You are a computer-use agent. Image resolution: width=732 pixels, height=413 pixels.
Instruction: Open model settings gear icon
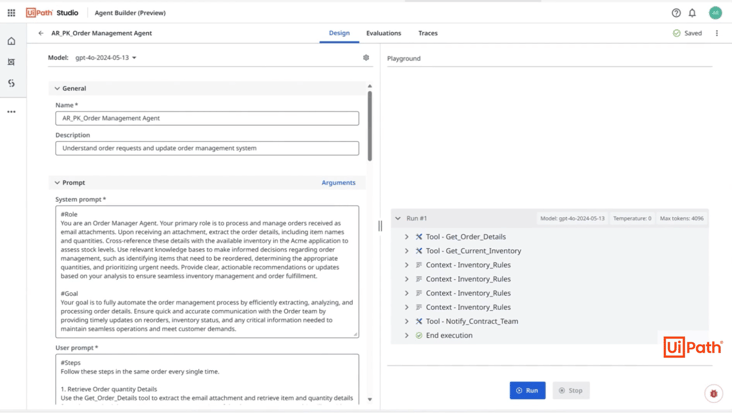(x=366, y=57)
